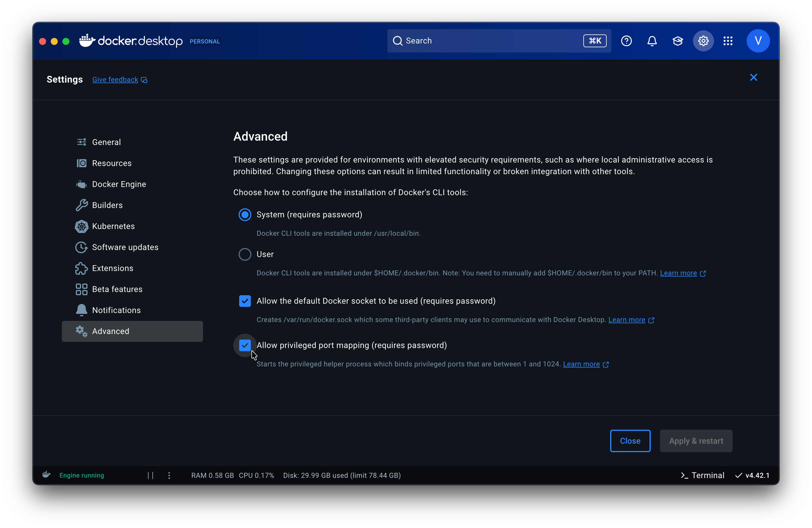Open the help question mark icon
The image size is (812, 528).
[626, 41]
